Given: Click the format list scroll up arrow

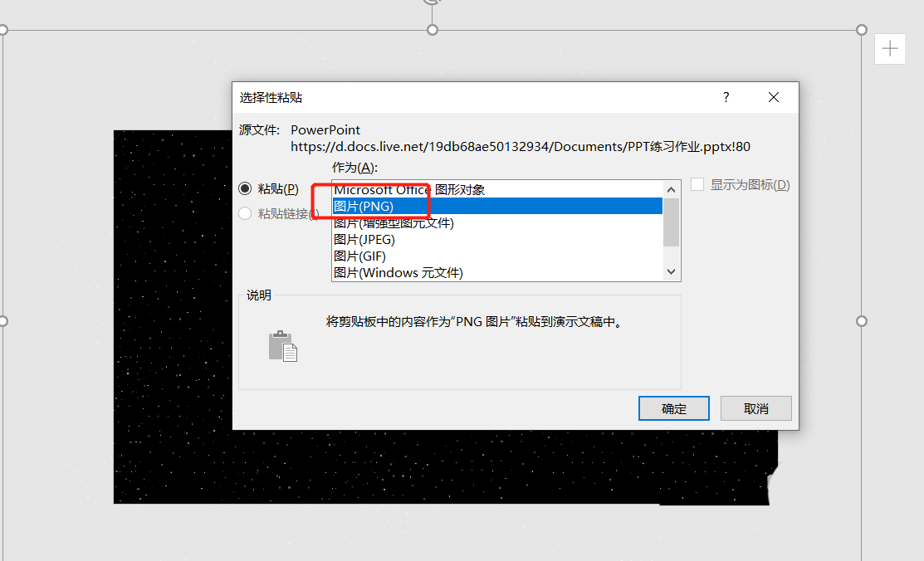Looking at the screenshot, I should [671, 190].
